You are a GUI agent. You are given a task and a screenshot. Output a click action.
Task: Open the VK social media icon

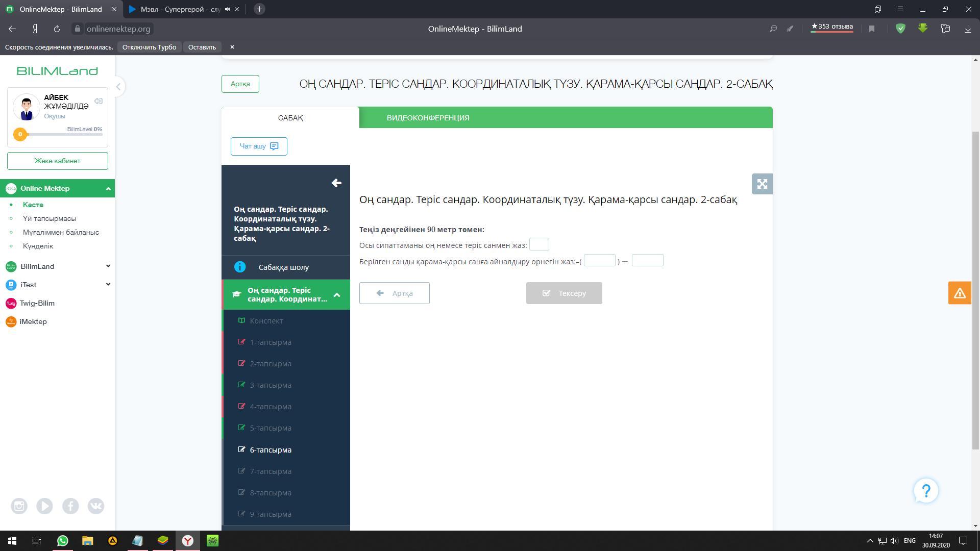click(96, 506)
